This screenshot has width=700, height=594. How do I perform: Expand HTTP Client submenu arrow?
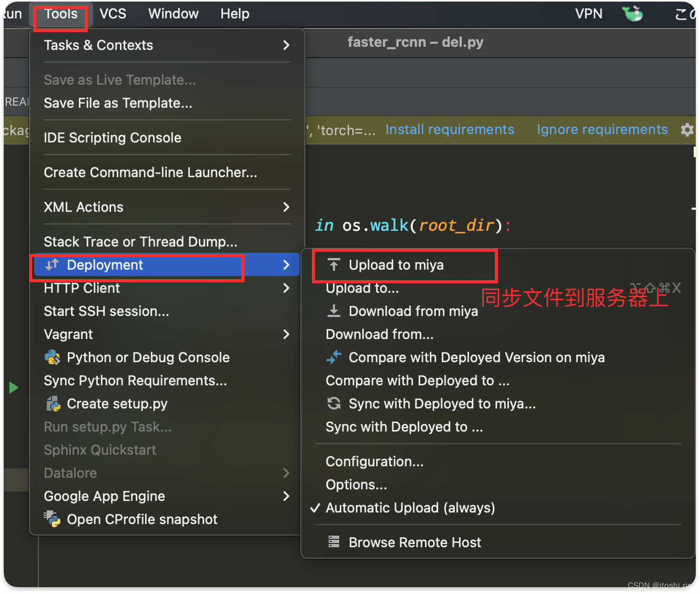(x=286, y=288)
